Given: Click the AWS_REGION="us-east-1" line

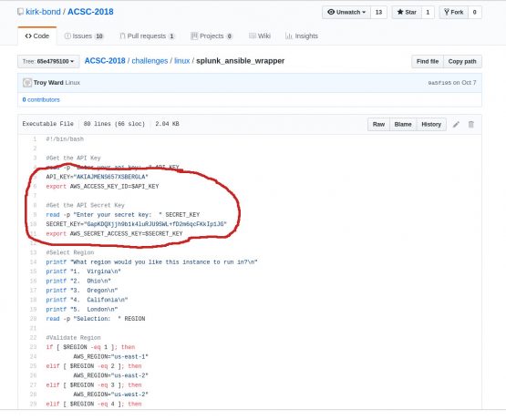Looking at the screenshot, I should 110,357.
